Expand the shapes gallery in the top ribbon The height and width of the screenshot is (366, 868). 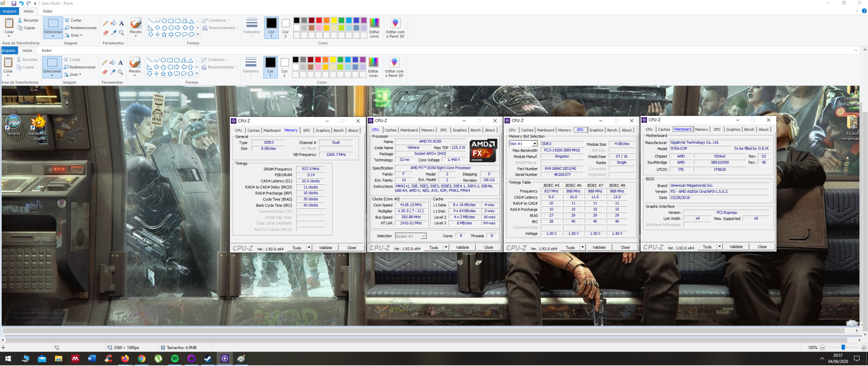[x=198, y=34]
